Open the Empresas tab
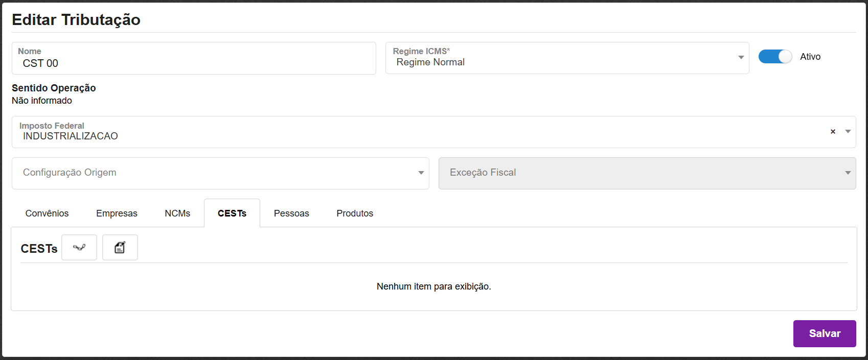This screenshot has width=868, height=360. point(117,213)
